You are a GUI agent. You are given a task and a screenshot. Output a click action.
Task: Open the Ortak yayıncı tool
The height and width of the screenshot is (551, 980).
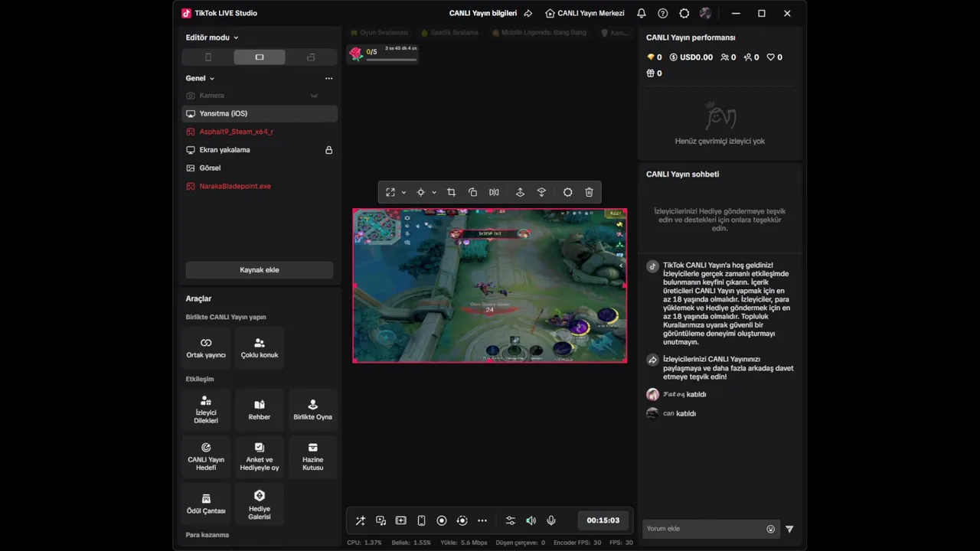click(x=206, y=348)
